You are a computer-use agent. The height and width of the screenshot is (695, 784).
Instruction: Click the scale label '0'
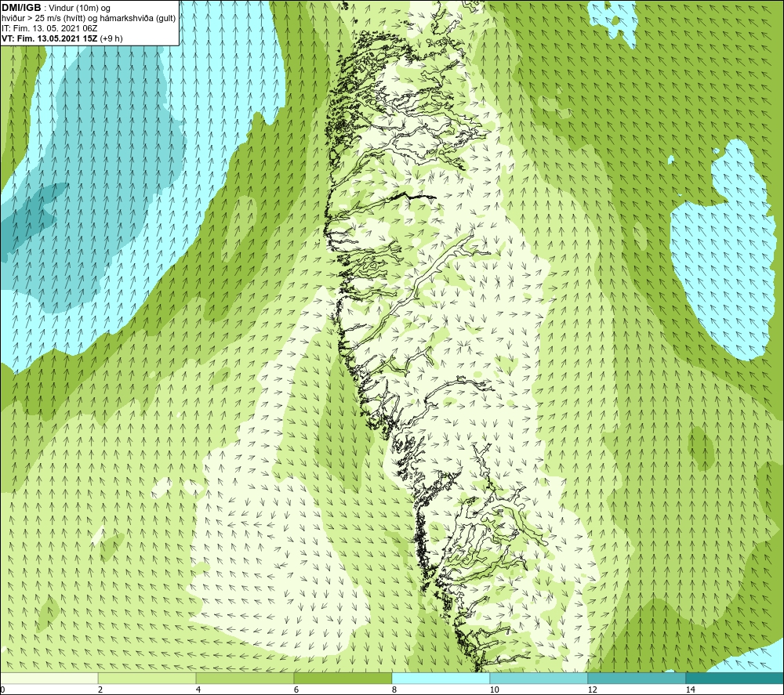(x=2, y=690)
